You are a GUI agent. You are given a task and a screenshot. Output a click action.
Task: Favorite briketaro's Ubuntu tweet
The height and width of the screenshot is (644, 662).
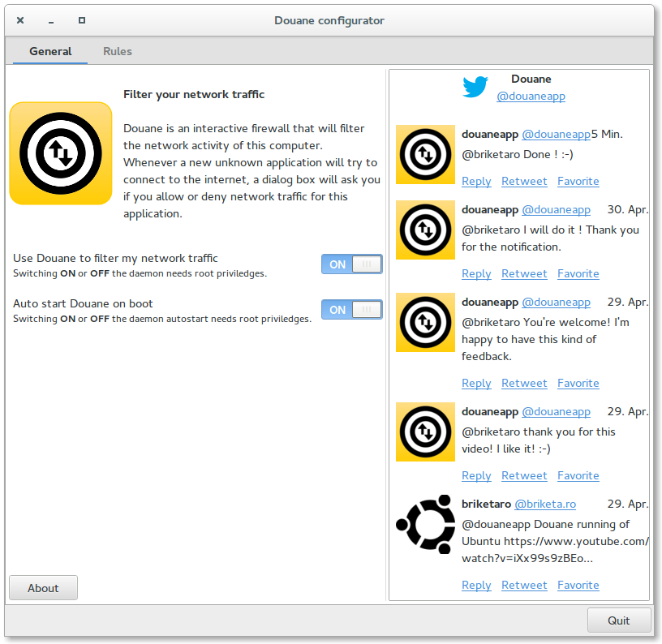578,585
